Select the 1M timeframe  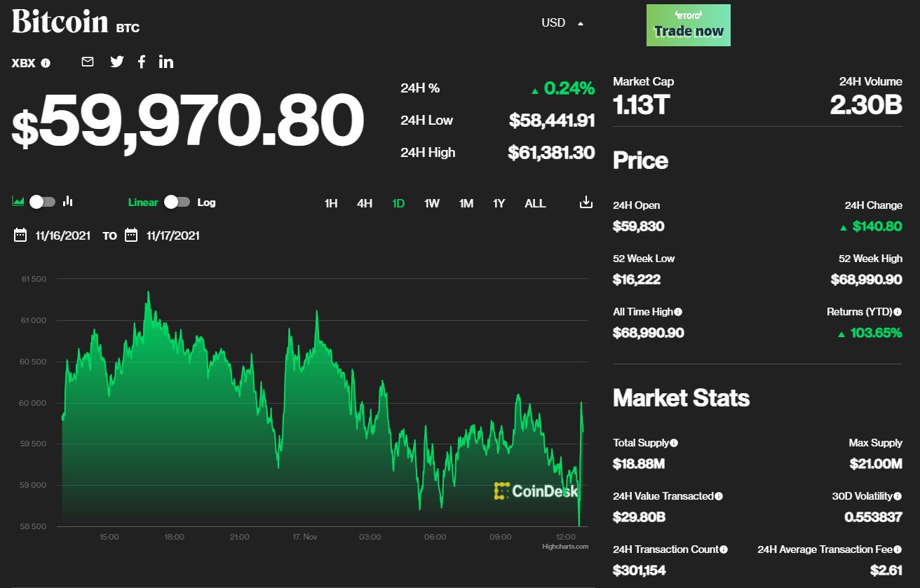[x=466, y=203]
